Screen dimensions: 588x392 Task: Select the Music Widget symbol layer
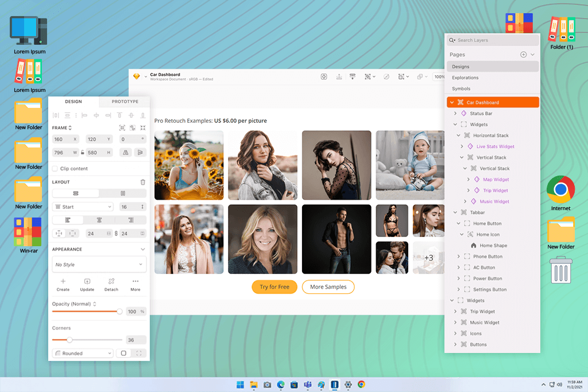(x=494, y=201)
